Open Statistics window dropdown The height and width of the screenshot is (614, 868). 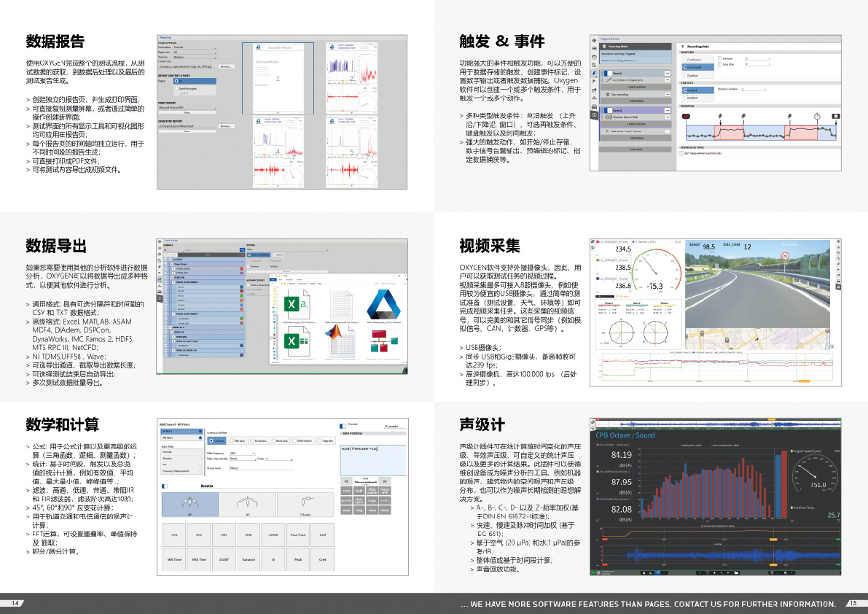click(x=754, y=89)
